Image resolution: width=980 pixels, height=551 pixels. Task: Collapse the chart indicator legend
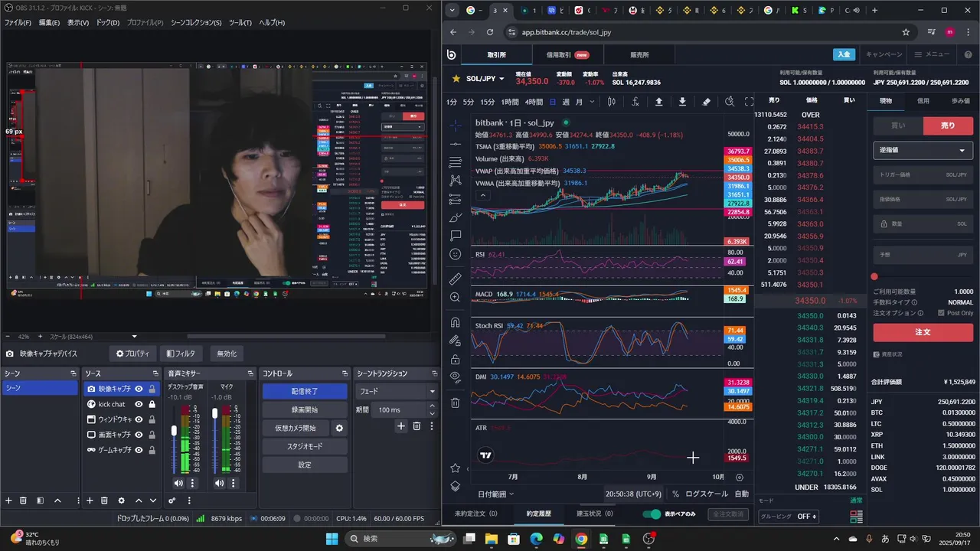(x=482, y=195)
